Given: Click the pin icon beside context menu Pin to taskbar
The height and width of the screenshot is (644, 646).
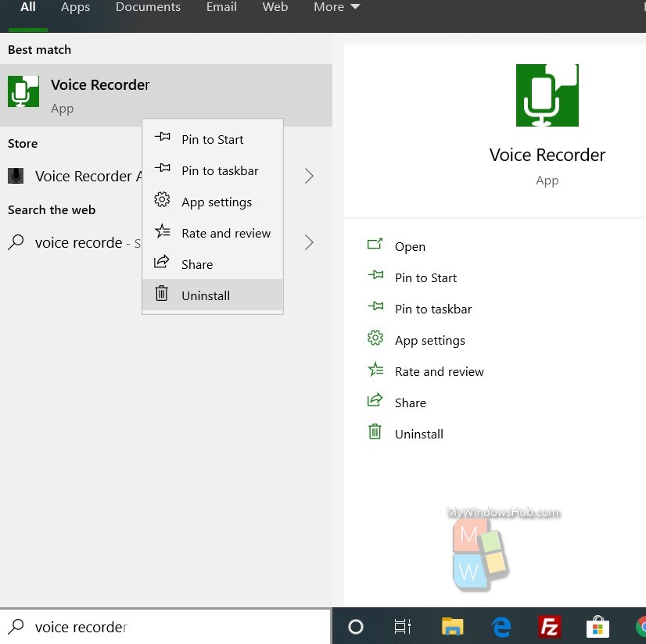Looking at the screenshot, I should 163,168.
